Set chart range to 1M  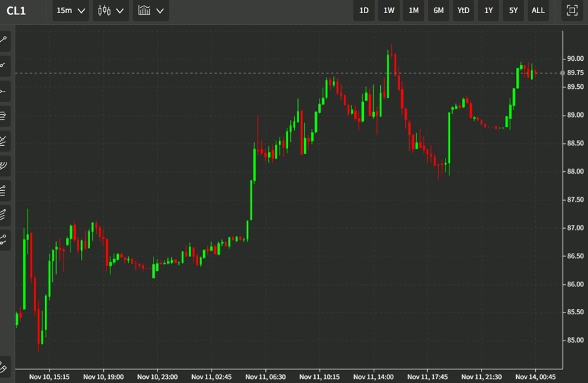(414, 10)
